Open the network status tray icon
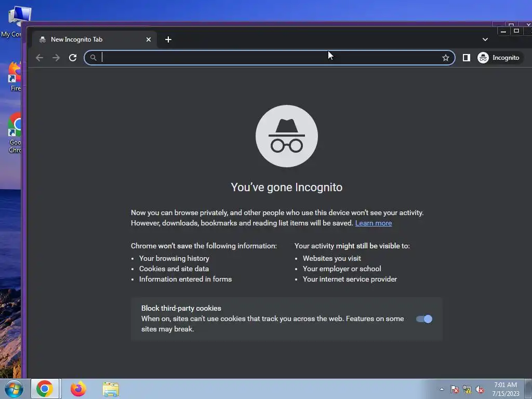The height and width of the screenshot is (399, 532). point(467,389)
